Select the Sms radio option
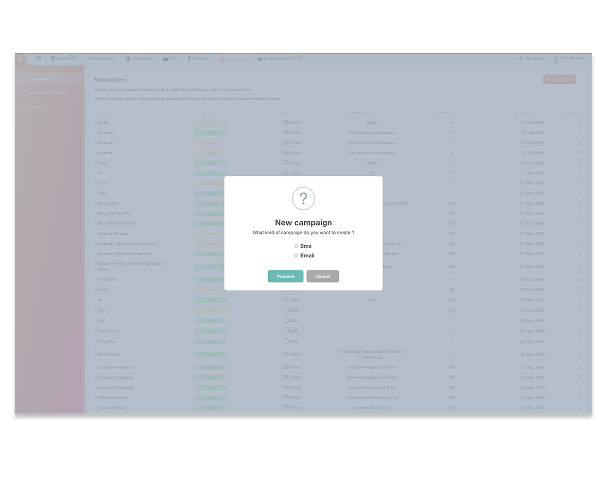This screenshot has height=480, width=614. (x=296, y=246)
